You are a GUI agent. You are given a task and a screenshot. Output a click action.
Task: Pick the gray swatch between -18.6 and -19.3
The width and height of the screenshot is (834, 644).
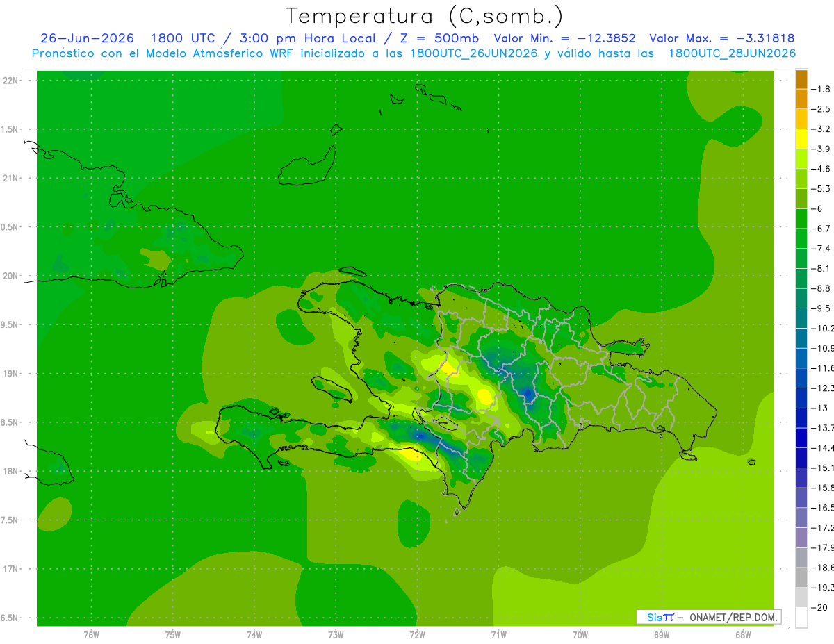point(801,577)
